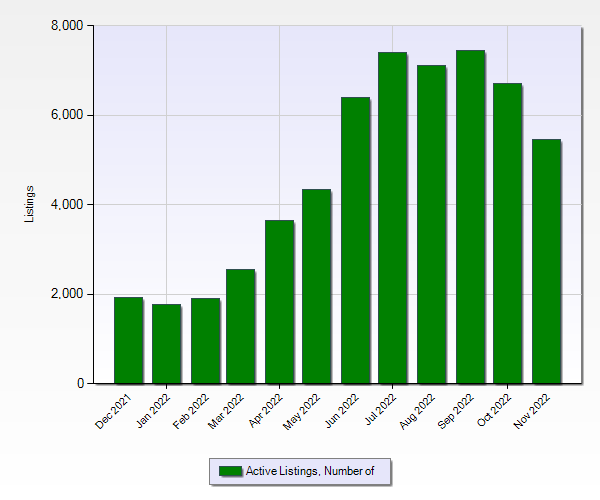Image resolution: width=600 pixels, height=500 pixels.
Task: Select the Dec 2021 bar
Action: click(128, 340)
